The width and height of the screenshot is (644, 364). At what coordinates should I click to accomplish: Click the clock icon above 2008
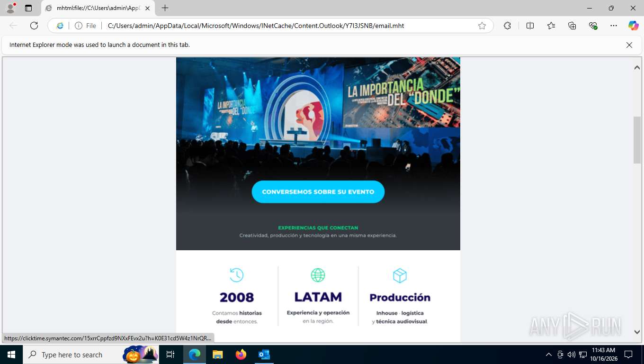tap(236, 275)
